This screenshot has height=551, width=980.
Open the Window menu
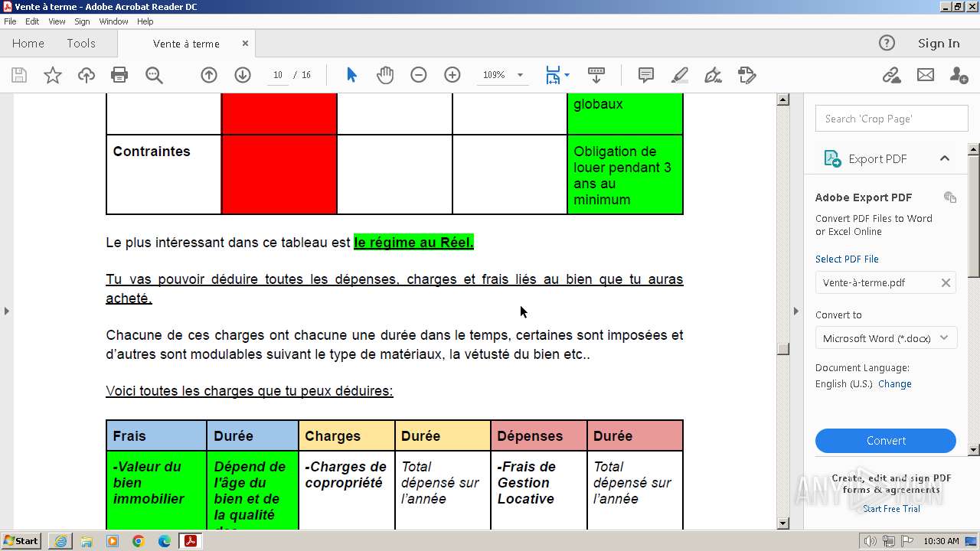[x=113, y=21]
